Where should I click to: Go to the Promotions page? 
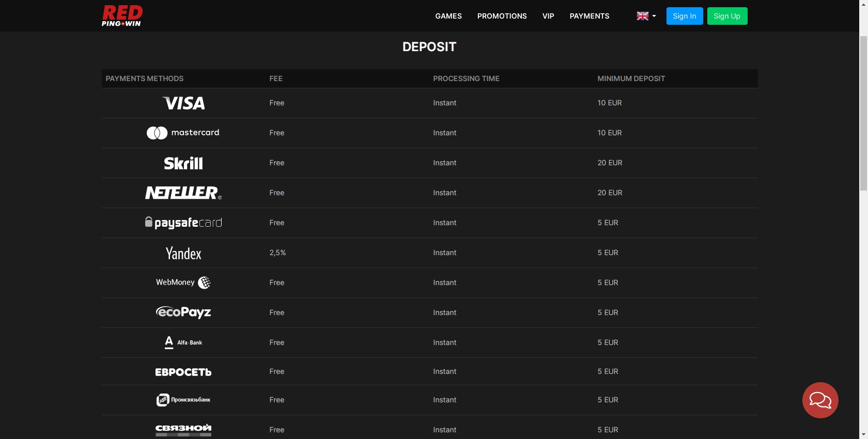(502, 16)
